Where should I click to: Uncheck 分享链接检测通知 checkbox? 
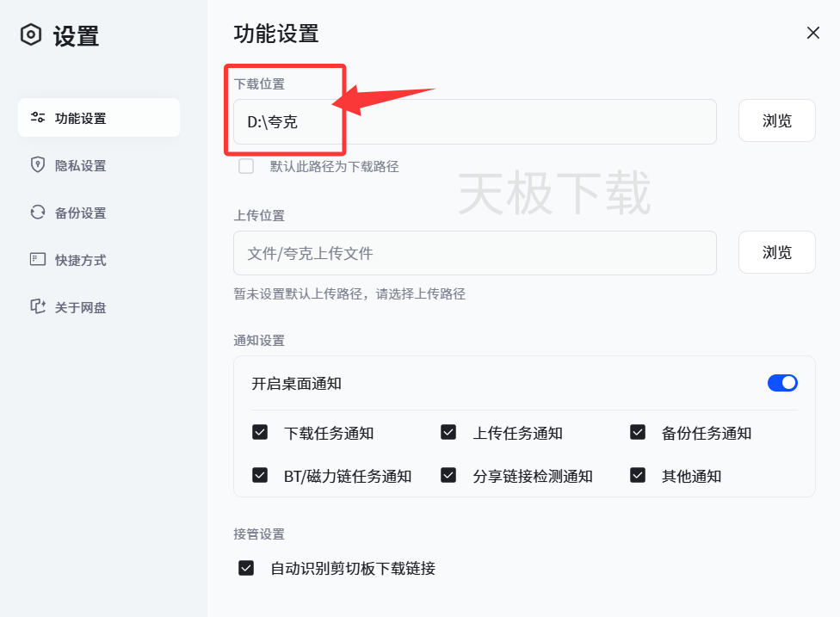448,475
